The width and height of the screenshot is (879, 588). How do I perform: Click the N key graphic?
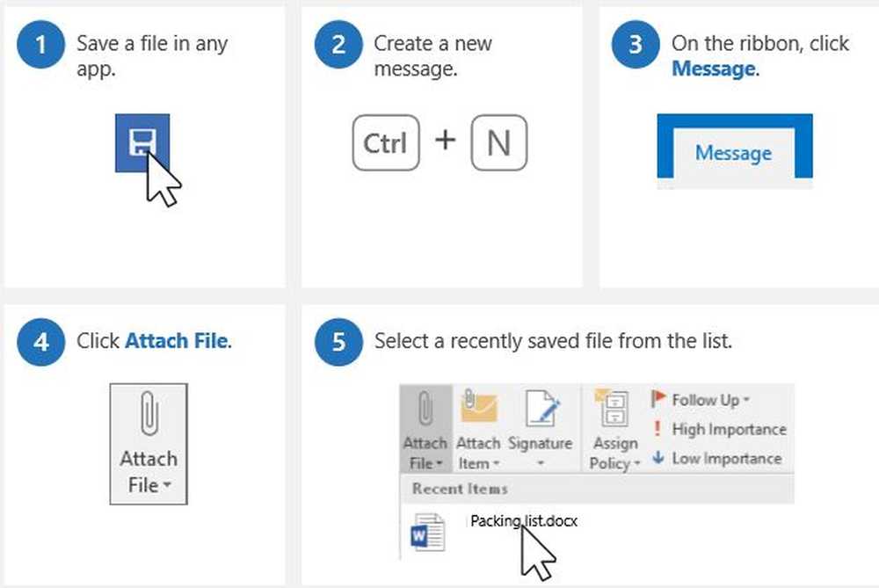[x=498, y=142]
